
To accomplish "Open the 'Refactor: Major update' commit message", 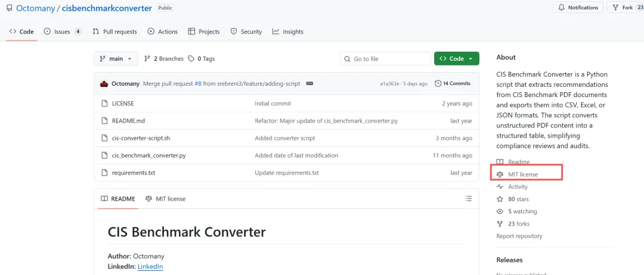I will point(326,121).
